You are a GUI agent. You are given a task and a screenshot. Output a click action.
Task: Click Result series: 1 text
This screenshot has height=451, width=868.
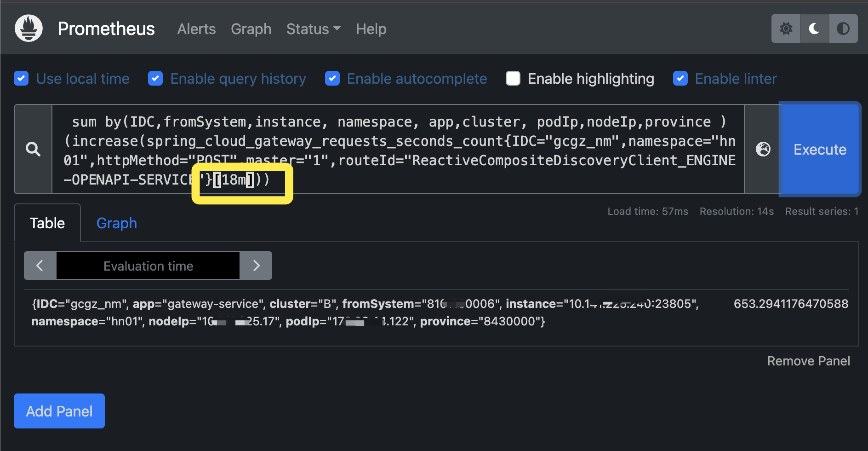tap(822, 212)
